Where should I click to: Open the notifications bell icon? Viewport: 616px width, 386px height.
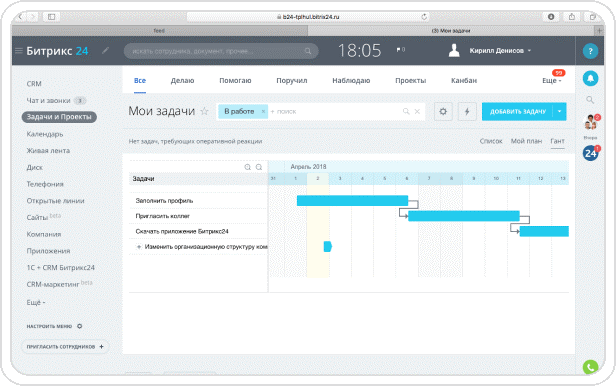(x=590, y=79)
